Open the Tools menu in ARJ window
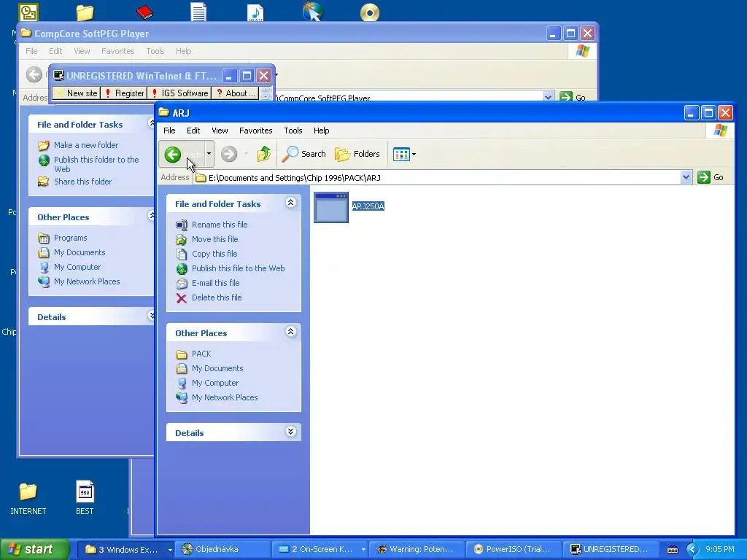Viewport: 747px width, 560px height. point(293,131)
